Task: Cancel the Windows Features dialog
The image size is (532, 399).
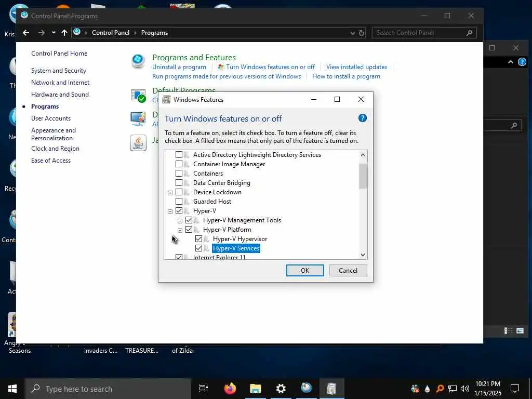Action: [348, 270]
